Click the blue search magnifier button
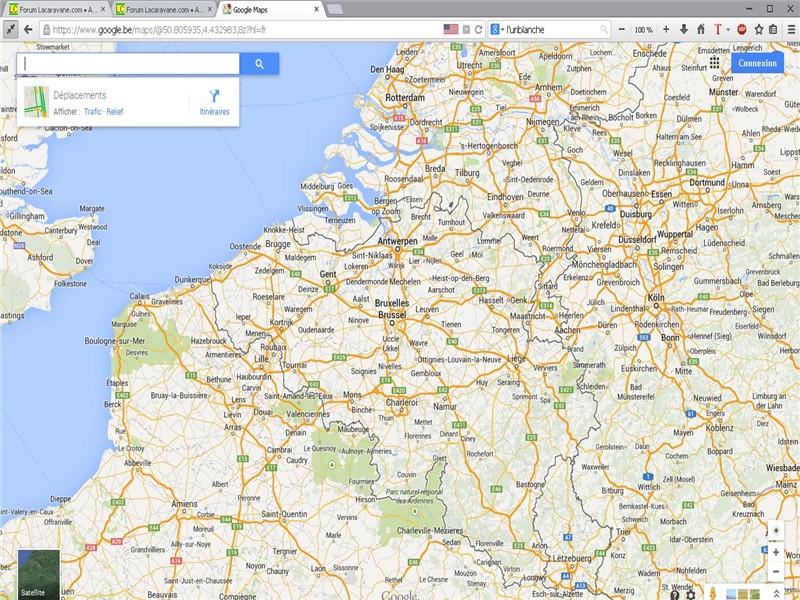The width and height of the screenshot is (800, 600). [259, 63]
